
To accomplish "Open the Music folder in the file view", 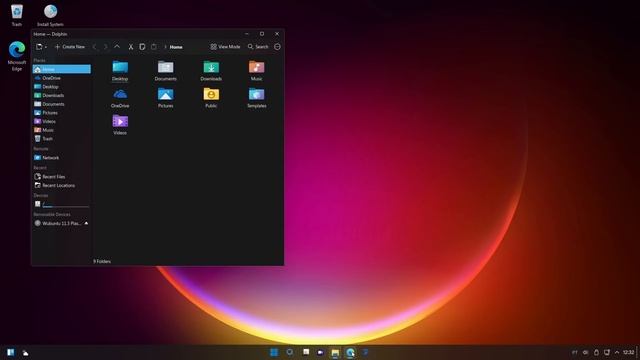I will click(x=256, y=70).
